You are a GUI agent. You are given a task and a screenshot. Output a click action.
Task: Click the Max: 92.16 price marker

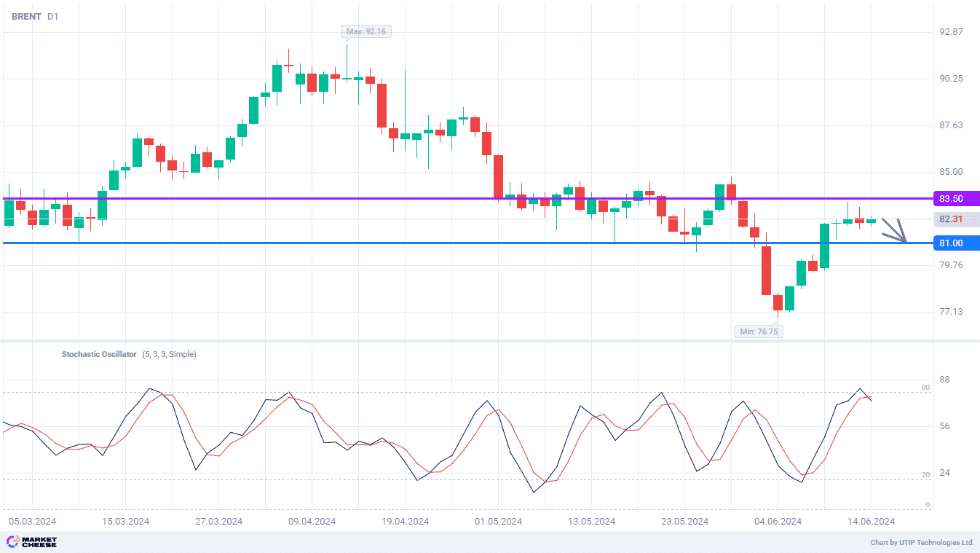[366, 31]
